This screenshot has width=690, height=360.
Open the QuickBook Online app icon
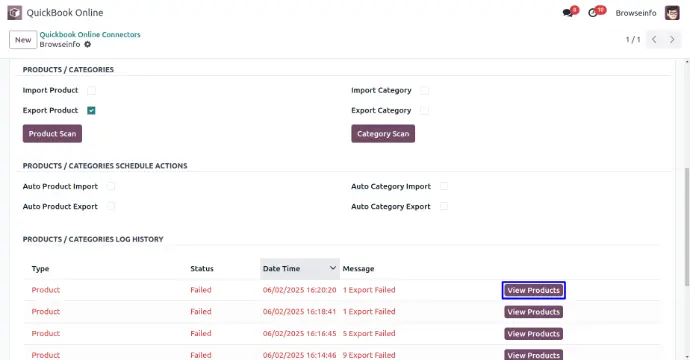[15, 13]
